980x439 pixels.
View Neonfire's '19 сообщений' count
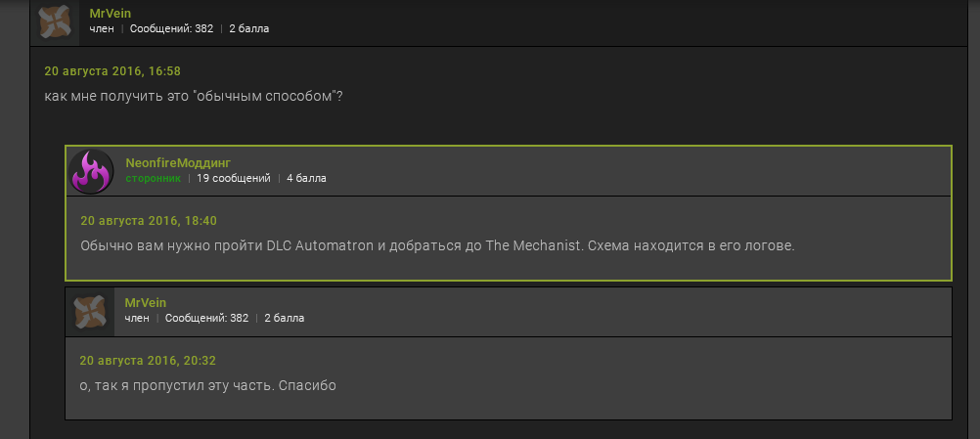coord(233,179)
